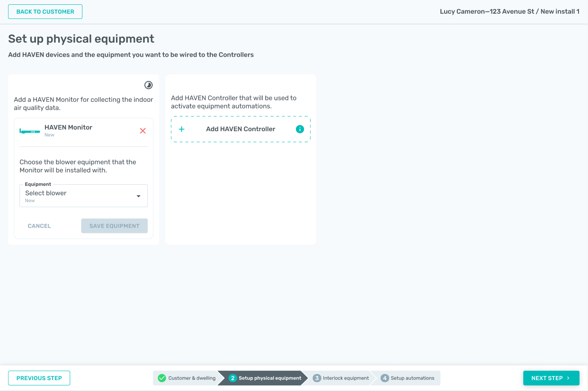
Task: Click Cancel in the Monitor card
Action: coord(39,226)
